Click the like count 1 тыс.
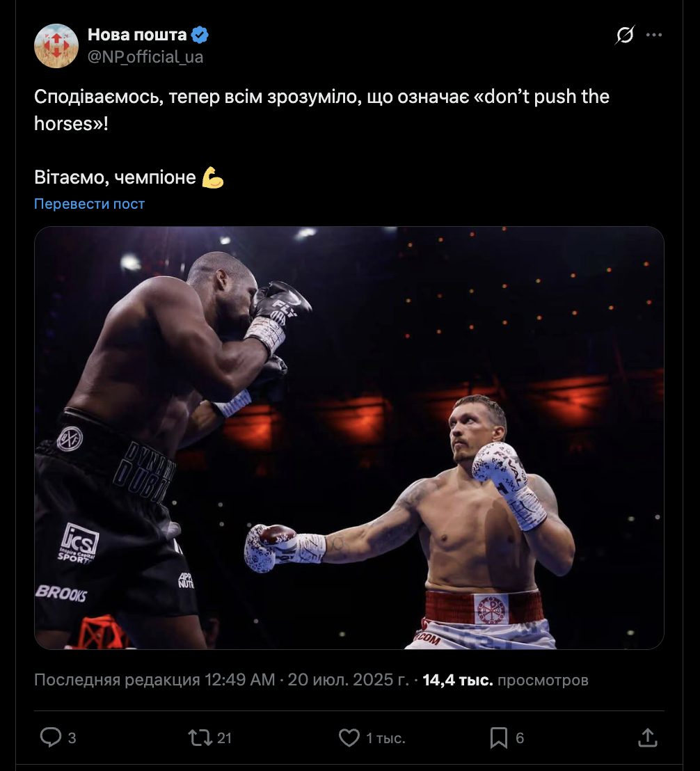 385,738
